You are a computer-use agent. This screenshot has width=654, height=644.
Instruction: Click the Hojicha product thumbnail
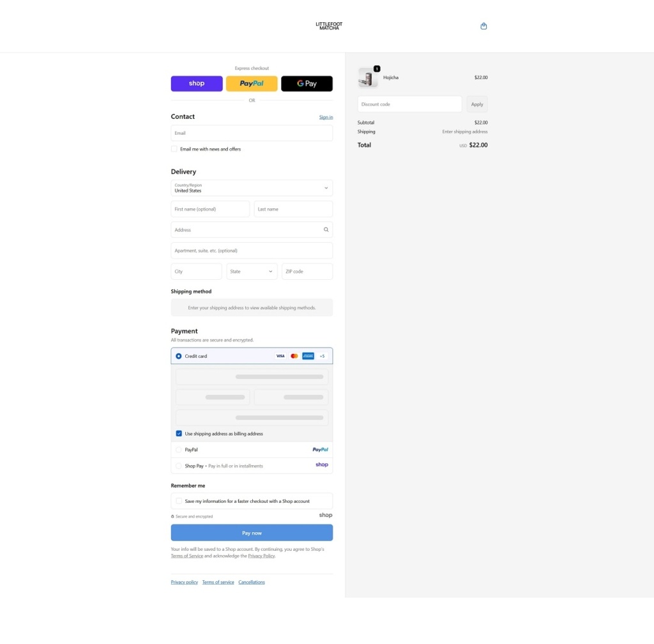(x=367, y=78)
